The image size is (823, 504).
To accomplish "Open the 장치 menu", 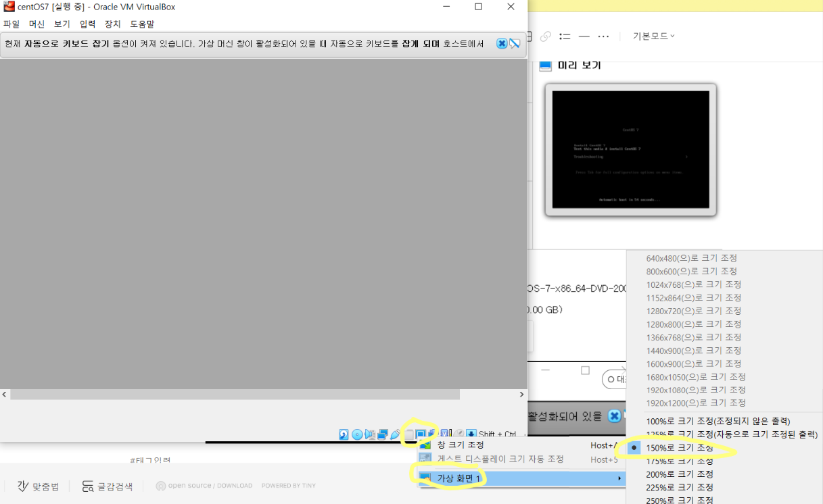I will 112,24.
